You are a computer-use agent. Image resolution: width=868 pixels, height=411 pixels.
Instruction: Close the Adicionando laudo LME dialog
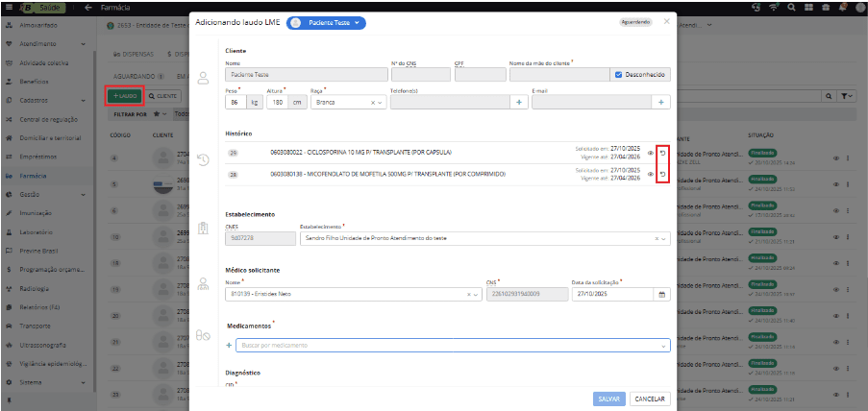pos(667,20)
